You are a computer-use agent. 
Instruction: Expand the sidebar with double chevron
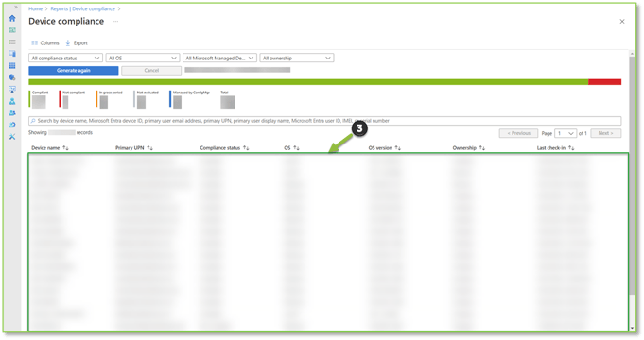click(16, 8)
